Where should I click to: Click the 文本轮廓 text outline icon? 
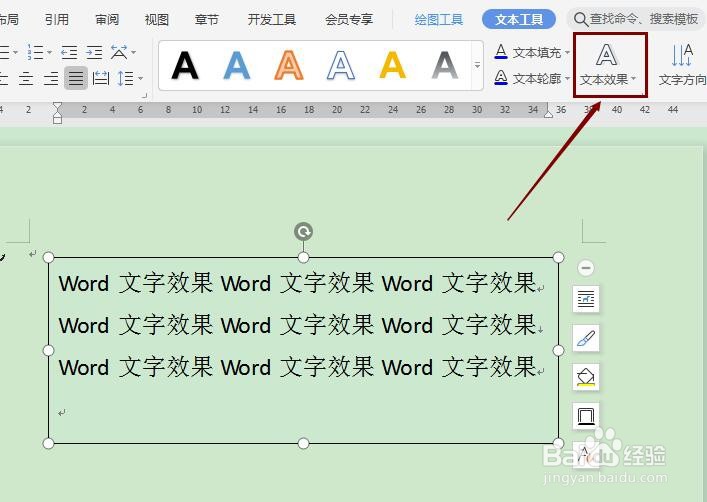501,78
